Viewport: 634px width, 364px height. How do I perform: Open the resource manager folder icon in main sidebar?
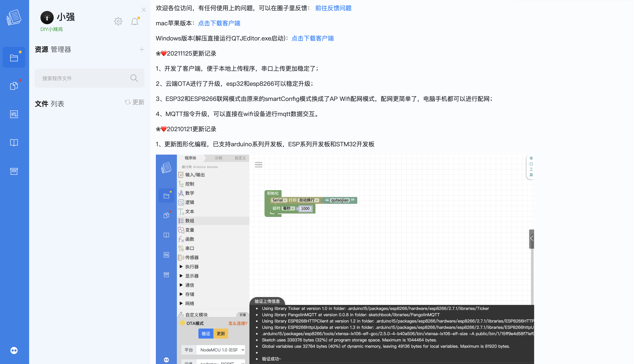(x=14, y=57)
